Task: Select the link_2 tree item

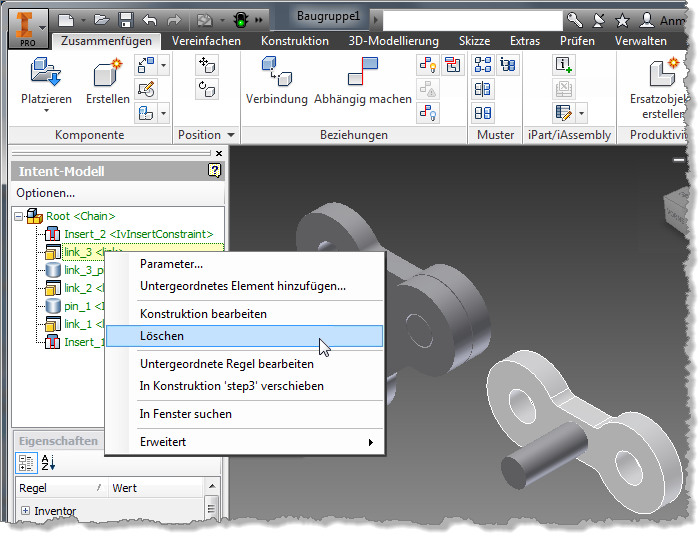Action: coord(84,288)
